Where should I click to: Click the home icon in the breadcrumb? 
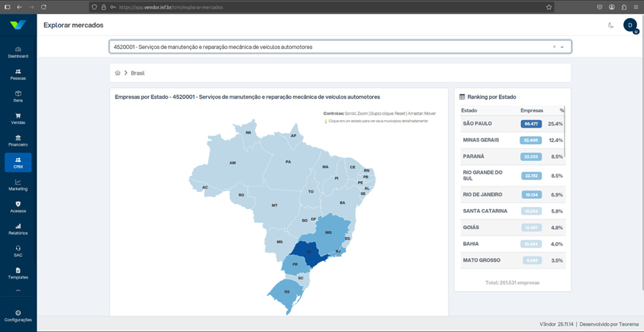pos(117,73)
